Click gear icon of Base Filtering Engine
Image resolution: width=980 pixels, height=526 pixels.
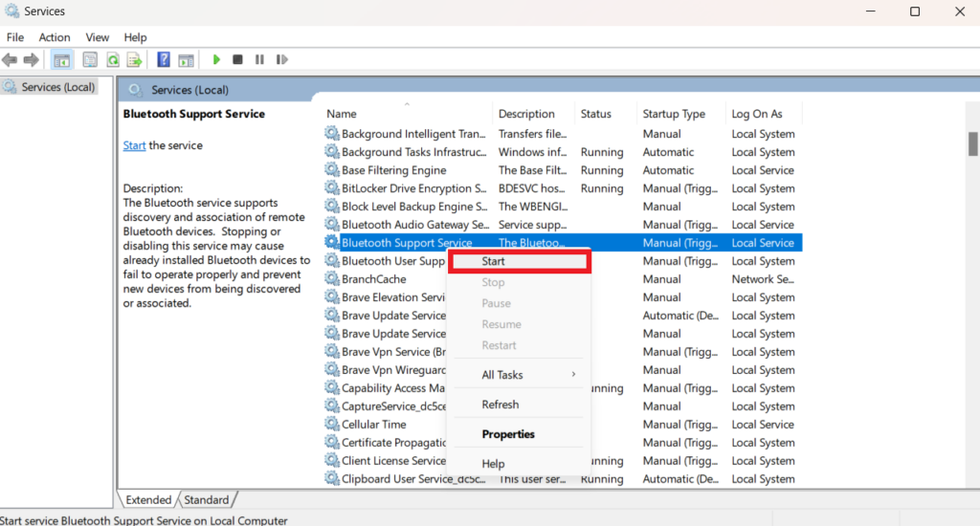332,170
